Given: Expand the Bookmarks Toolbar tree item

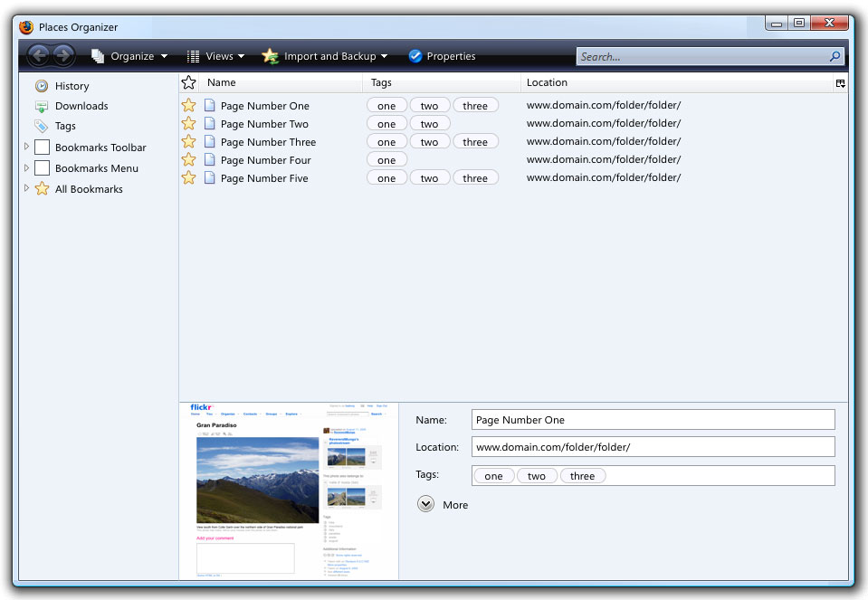Looking at the screenshot, I should pyautogui.click(x=26, y=147).
